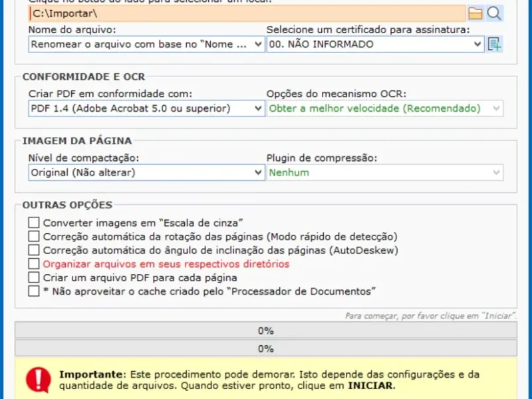Image resolution: width=532 pixels, height=399 pixels.
Task: Open the OCR mechanism options dropdown
Action: click(385, 108)
